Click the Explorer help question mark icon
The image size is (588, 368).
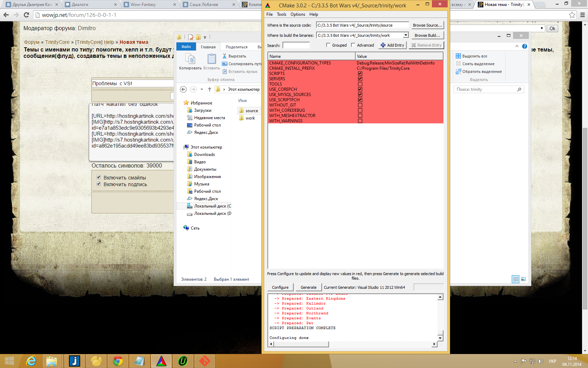point(524,46)
